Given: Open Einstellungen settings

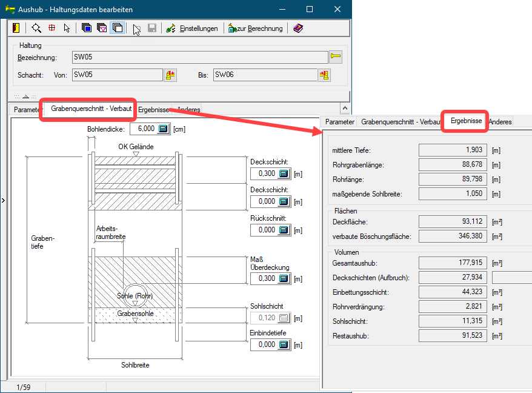Looking at the screenshot, I should 192,28.
